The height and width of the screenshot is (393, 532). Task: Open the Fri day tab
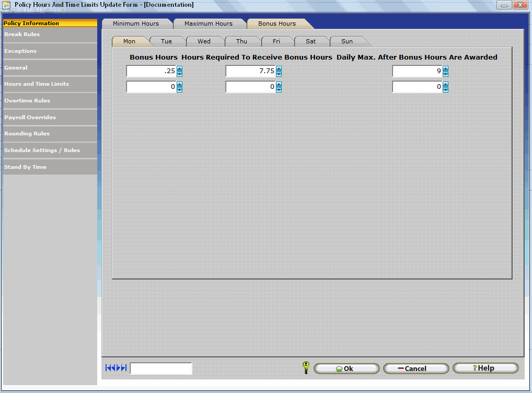(x=276, y=41)
